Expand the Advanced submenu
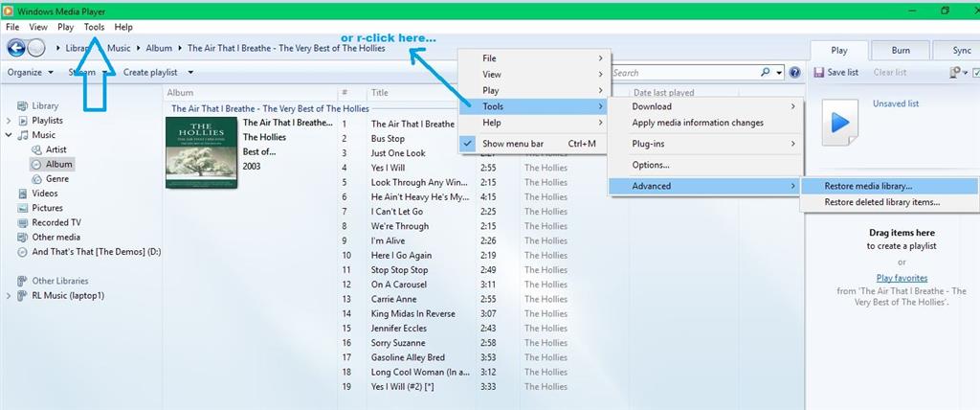Image resolution: width=980 pixels, height=410 pixels. (706, 186)
